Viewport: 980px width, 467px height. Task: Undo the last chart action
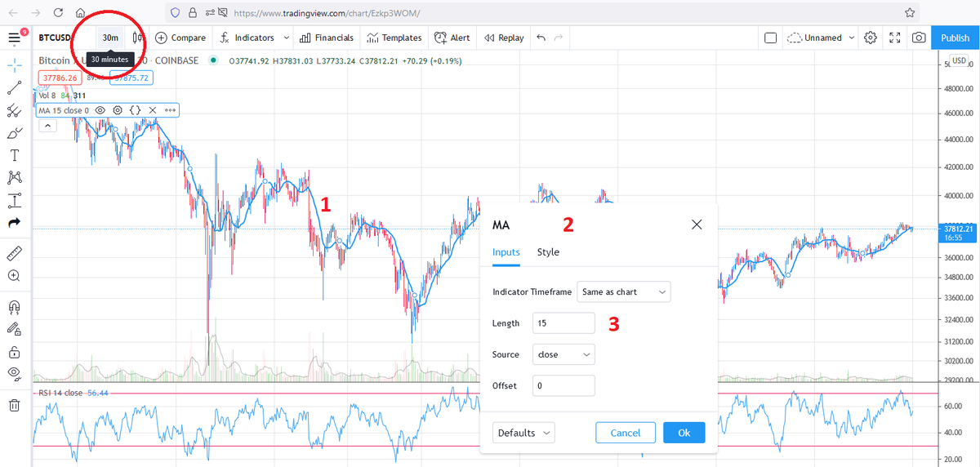(x=541, y=38)
